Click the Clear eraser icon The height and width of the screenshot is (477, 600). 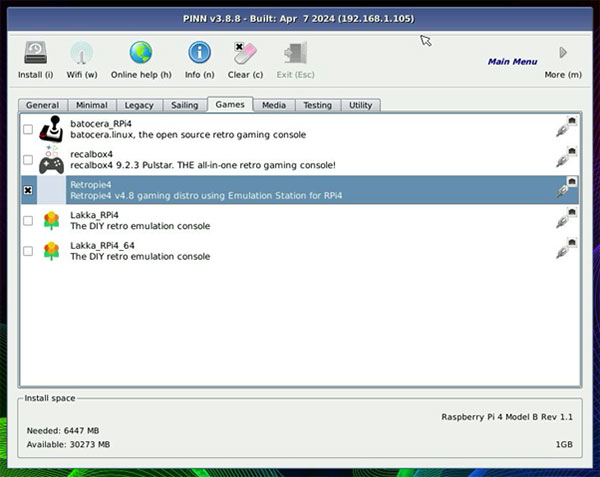(x=245, y=53)
